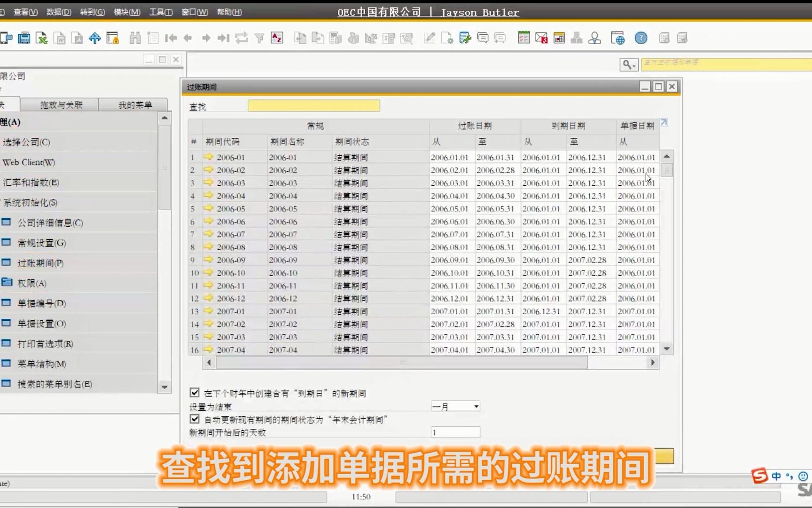The image size is (812, 508).
Task: Click the IME emoji smiley icon
Action: [x=804, y=476]
